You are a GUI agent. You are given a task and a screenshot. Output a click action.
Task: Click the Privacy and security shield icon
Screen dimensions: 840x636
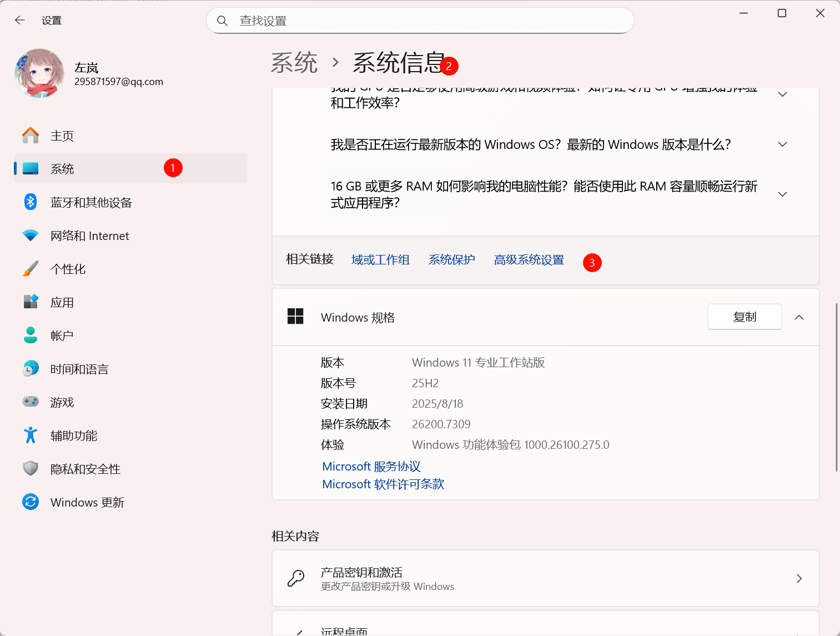31,469
